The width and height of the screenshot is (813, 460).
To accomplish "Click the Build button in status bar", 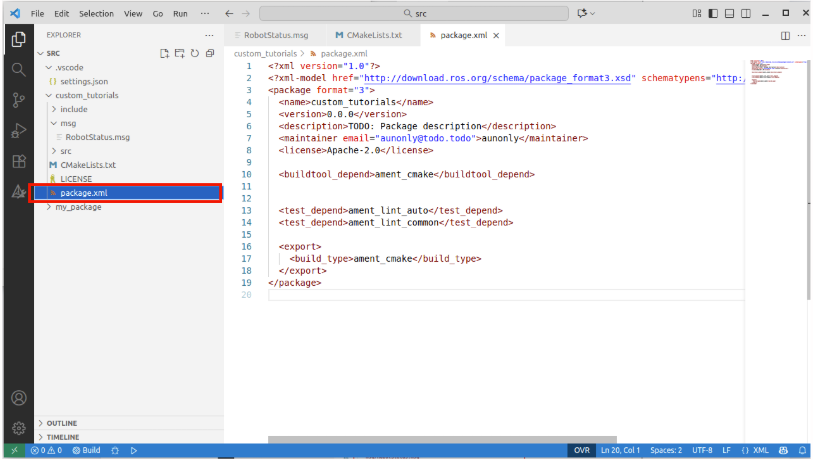I will pyautogui.click(x=87, y=451).
